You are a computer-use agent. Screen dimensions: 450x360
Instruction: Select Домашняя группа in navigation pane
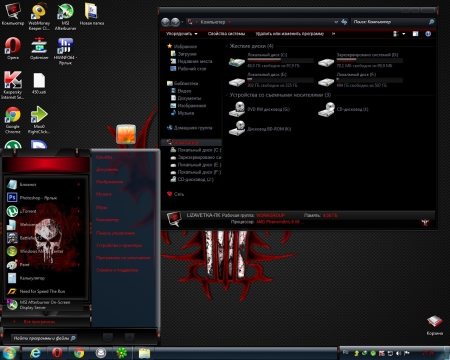click(x=189, y=128)
